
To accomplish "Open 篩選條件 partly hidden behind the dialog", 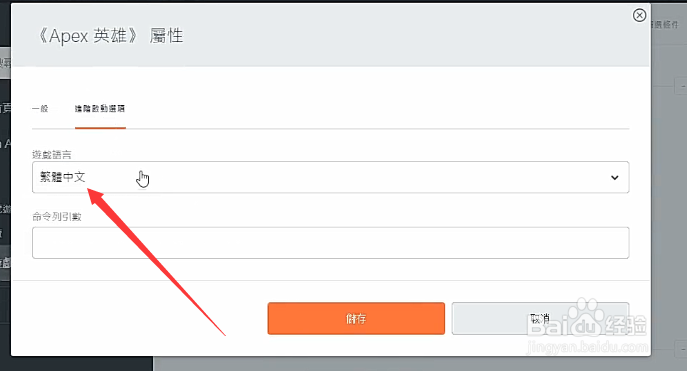I will (665, 25).
